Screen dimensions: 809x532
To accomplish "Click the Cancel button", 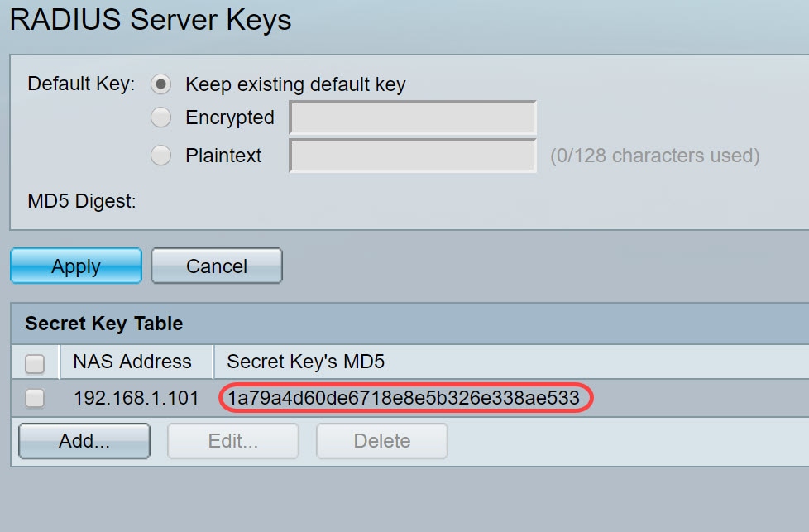I will [x=217, y=266].
